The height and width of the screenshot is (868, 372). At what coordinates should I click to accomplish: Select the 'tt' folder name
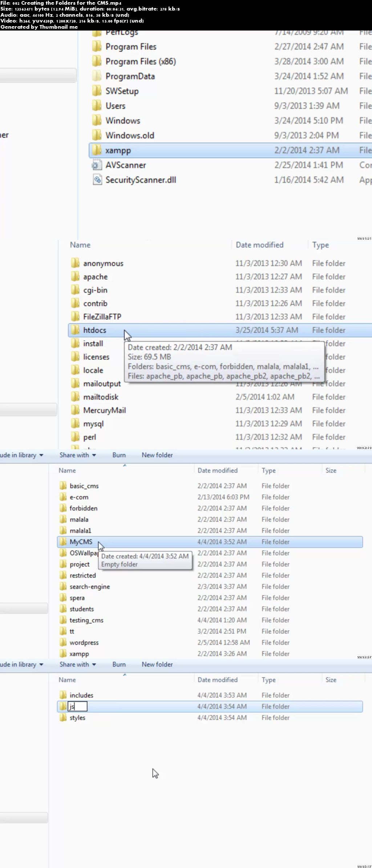point(72,631)
